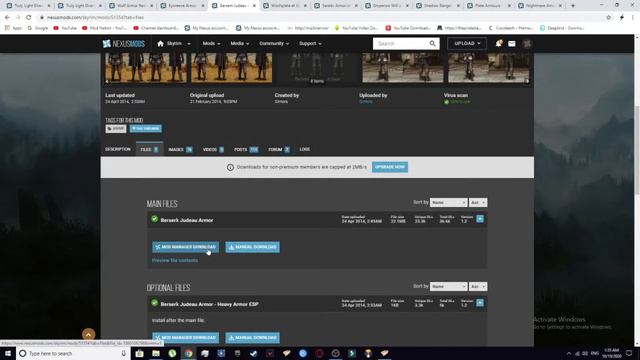Screen dimensions: 640x360
Task: Open the first armor thumbnail image
Action: tap(146, 68)
